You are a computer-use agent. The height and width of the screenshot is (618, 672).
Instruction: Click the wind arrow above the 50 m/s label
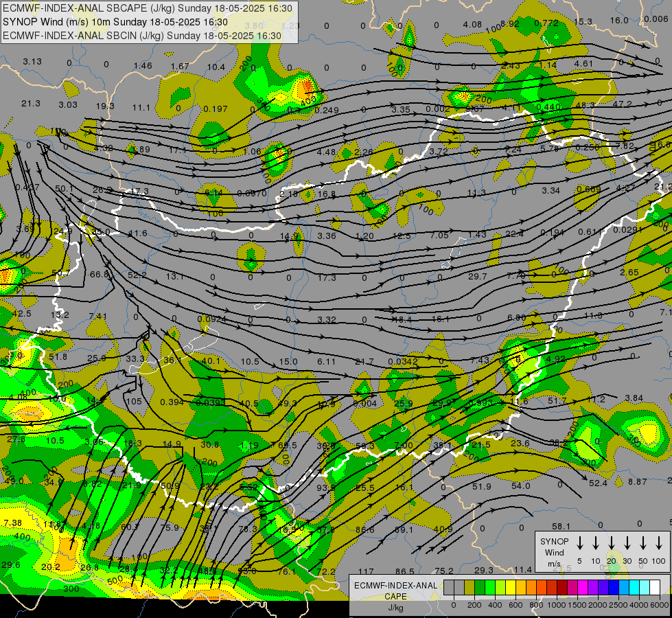(x=643, y=542)
